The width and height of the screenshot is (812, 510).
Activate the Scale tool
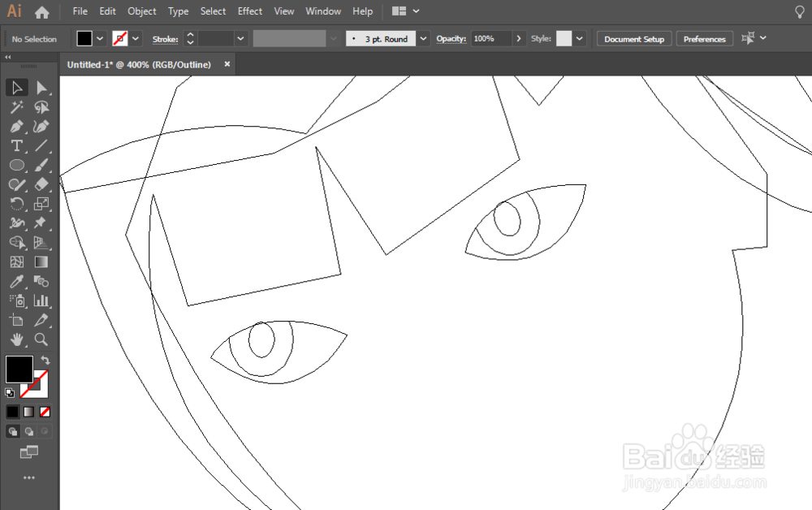tap(41, 204)
